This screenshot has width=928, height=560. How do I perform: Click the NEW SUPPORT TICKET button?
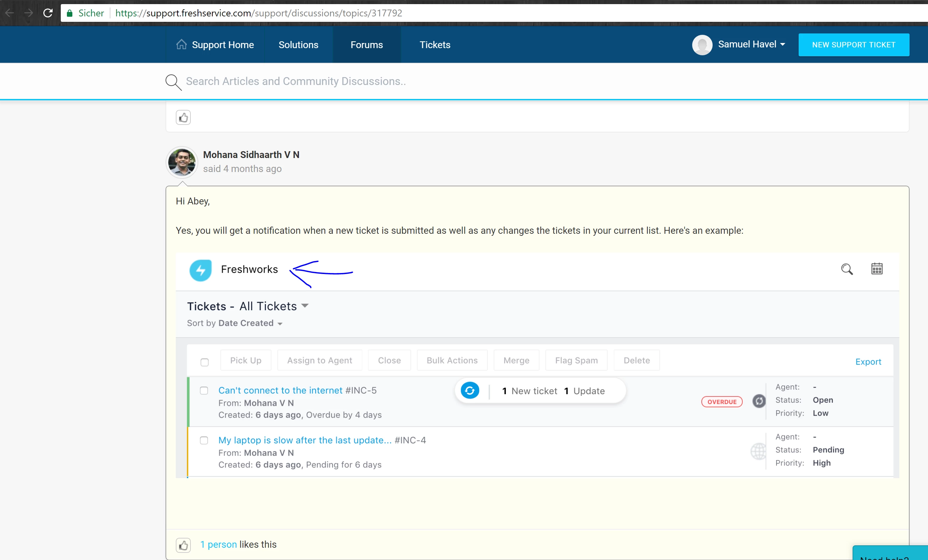854,45
